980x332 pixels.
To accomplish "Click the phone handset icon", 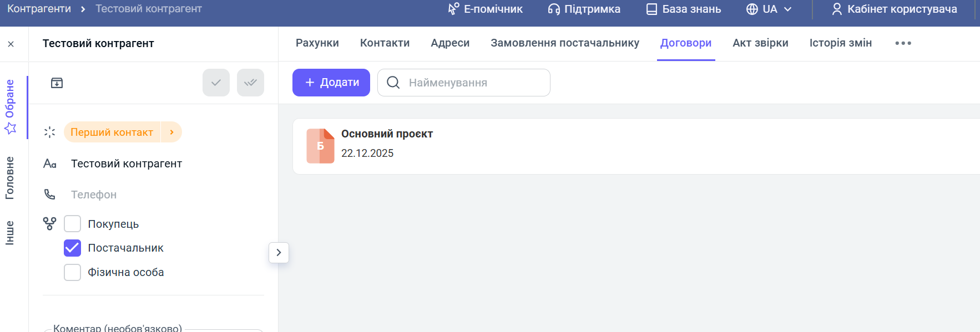I will tap(49, 194).
